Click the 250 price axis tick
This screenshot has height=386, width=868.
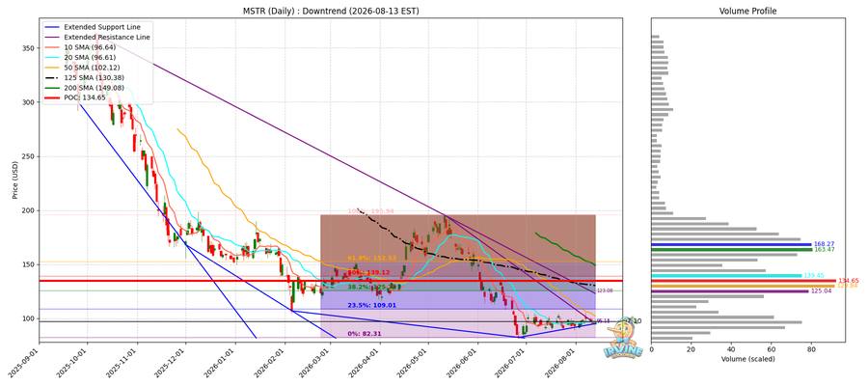pyautogui.click(x=29, y=156)
